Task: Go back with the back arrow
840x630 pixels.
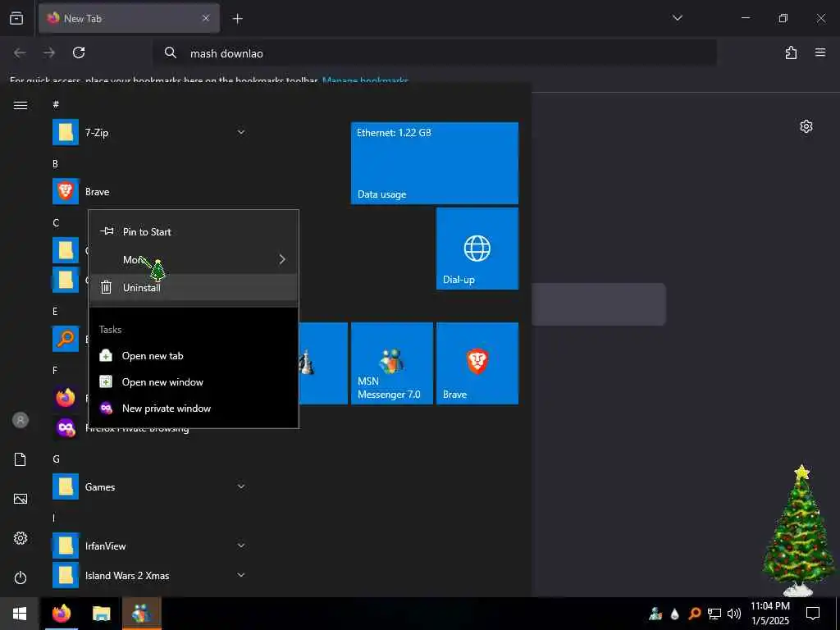Action: (20, 52)
